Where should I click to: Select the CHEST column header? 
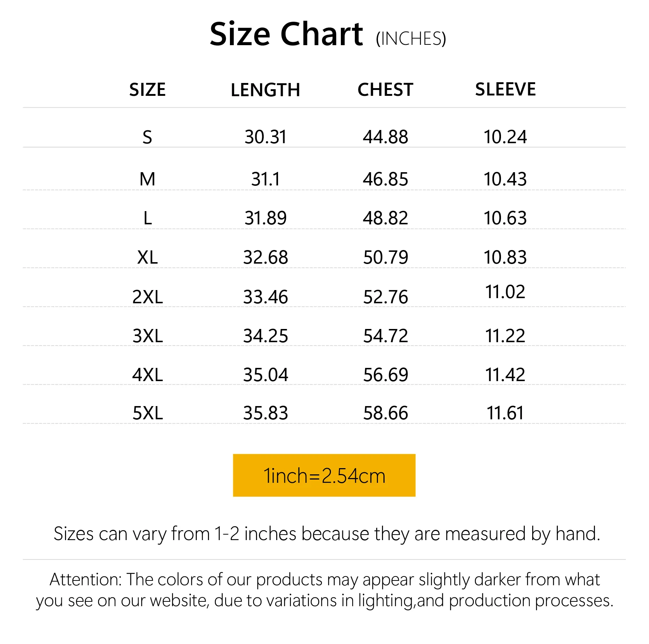point(385,90)
